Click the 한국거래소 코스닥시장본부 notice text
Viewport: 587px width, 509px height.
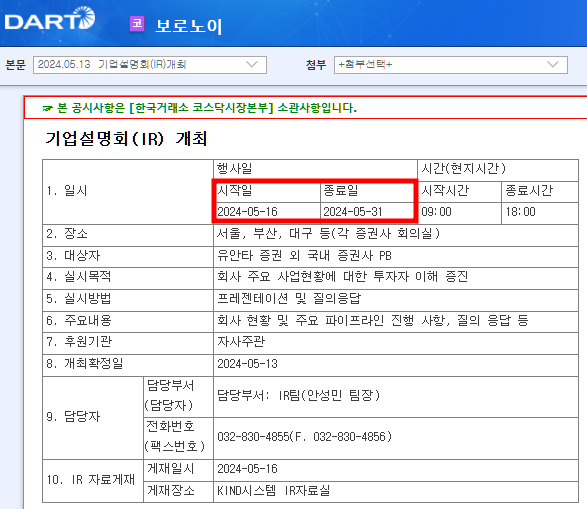point(201,108)
